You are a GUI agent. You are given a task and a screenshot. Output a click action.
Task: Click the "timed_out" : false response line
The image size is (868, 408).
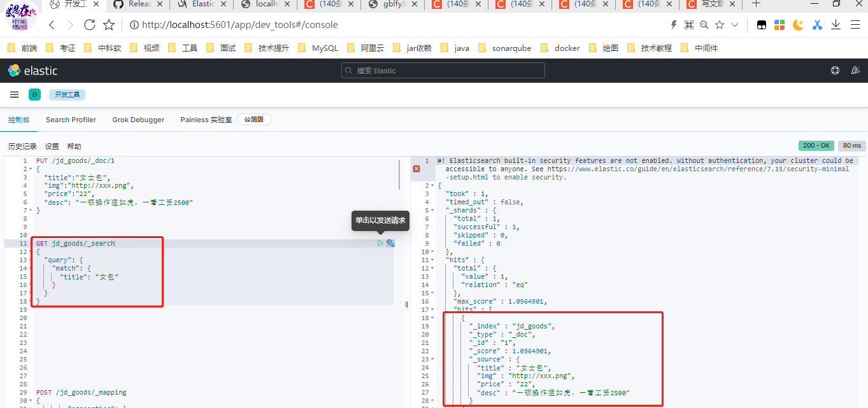coord(484,202)
